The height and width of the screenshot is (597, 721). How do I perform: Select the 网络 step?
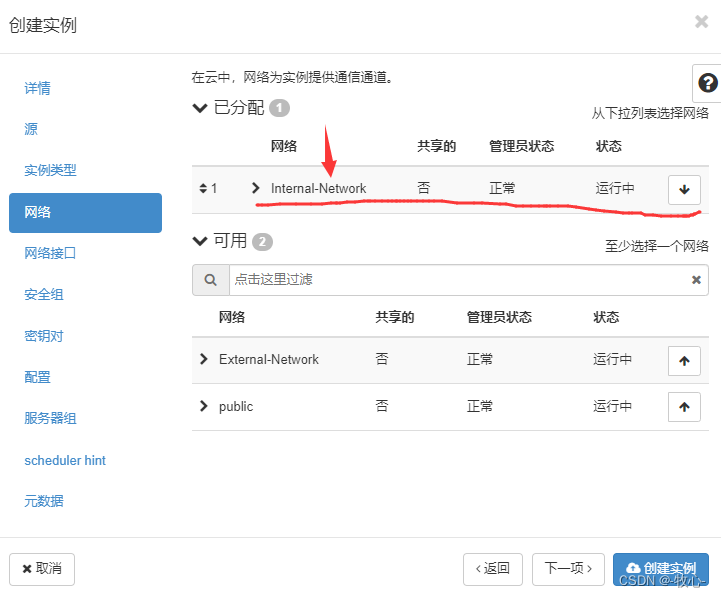tap(86, 212)
